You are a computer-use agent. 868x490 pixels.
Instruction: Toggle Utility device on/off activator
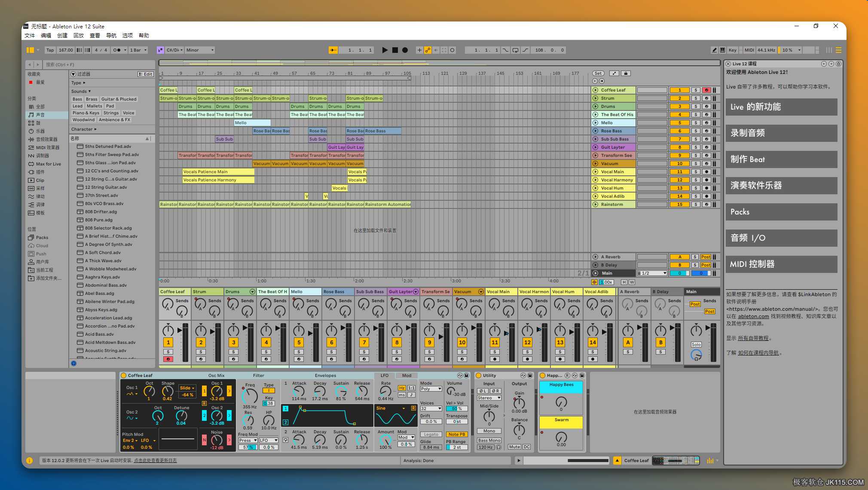[478, 376]
